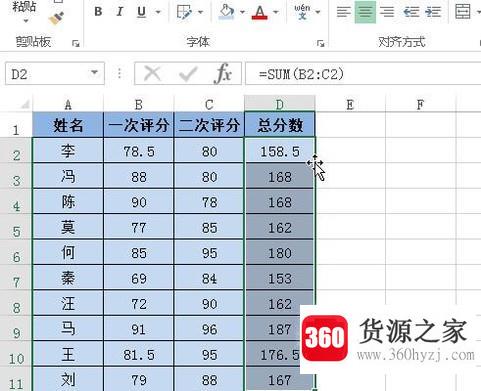Click the formula bar with =SUM(B2:C2)
Viewport: 481px width, 391px height.
[363, 74]
